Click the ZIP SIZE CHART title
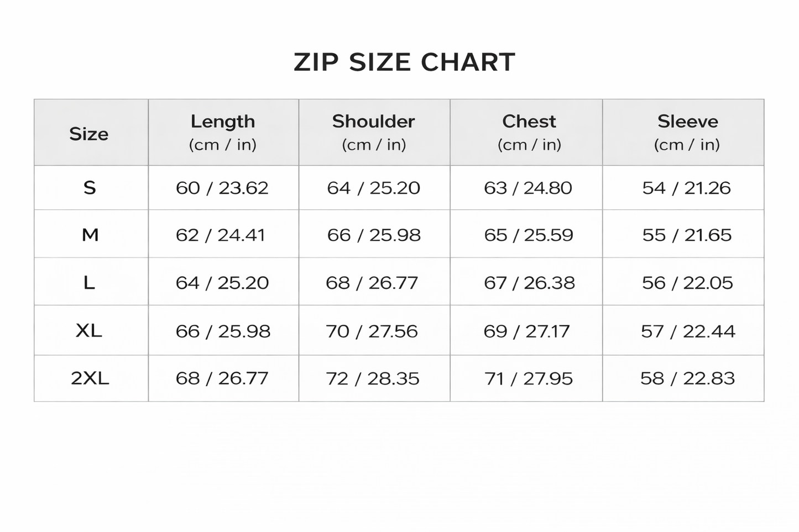 pos(404,62)
